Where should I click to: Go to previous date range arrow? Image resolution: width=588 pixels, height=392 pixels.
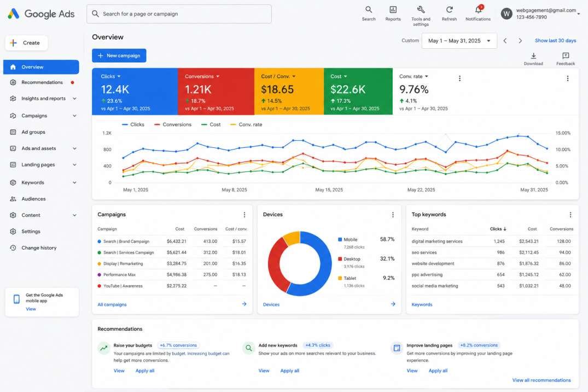tap(505, 41)
